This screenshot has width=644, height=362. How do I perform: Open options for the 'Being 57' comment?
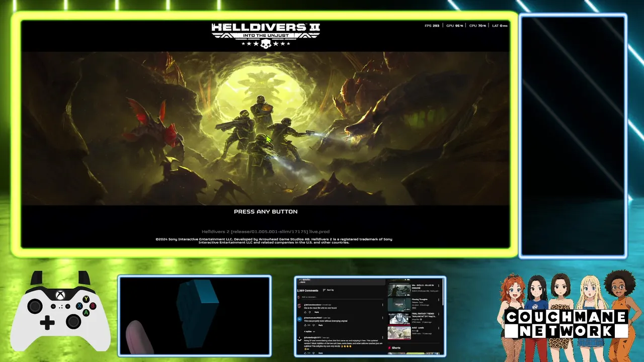382,337
